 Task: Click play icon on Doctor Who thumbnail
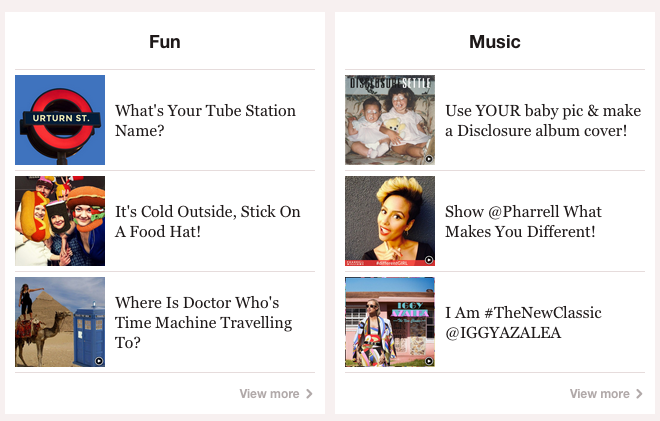click(x=99, y=361)
